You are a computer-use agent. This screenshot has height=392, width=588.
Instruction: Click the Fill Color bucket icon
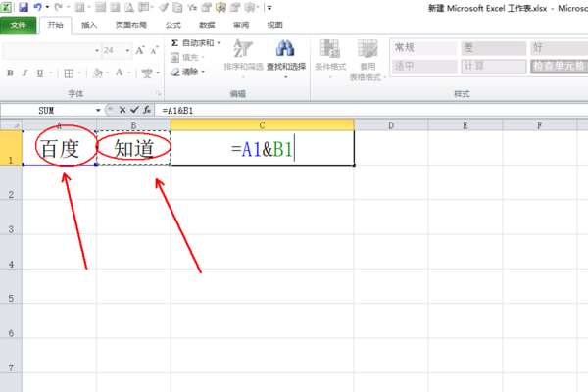coord(97,73)
